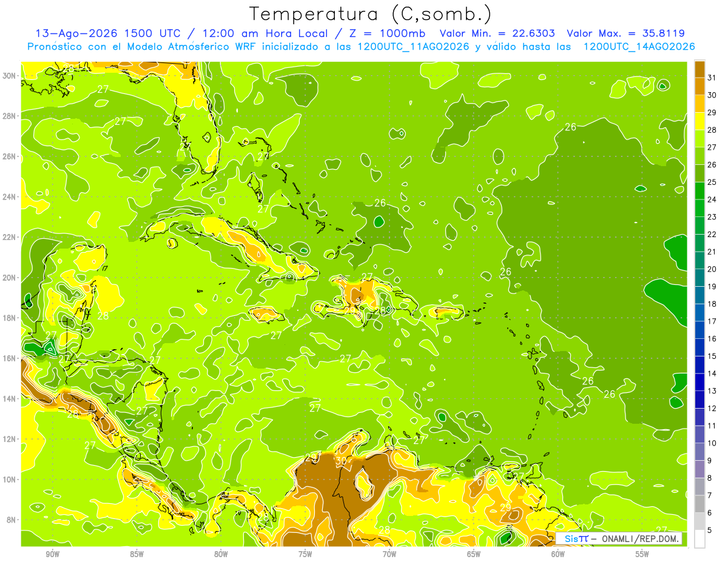Click the color scale label 10
The height and width of the screenshot is (562, 728).
[x=712, y=443]
